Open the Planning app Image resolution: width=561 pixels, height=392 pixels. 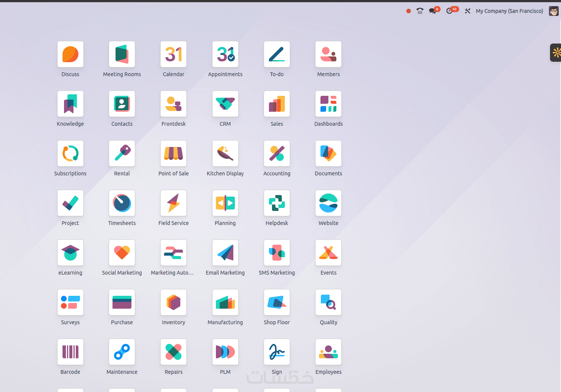click(x=225, y=203)
